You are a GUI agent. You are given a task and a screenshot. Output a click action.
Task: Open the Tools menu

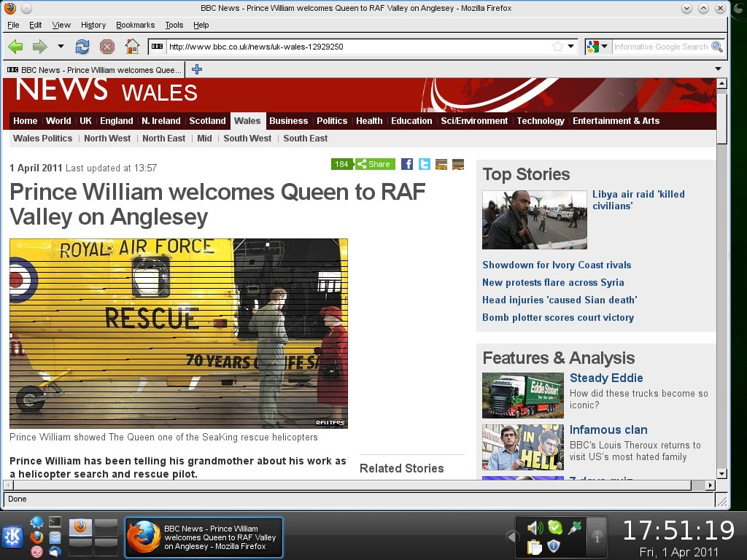(174, 25)
